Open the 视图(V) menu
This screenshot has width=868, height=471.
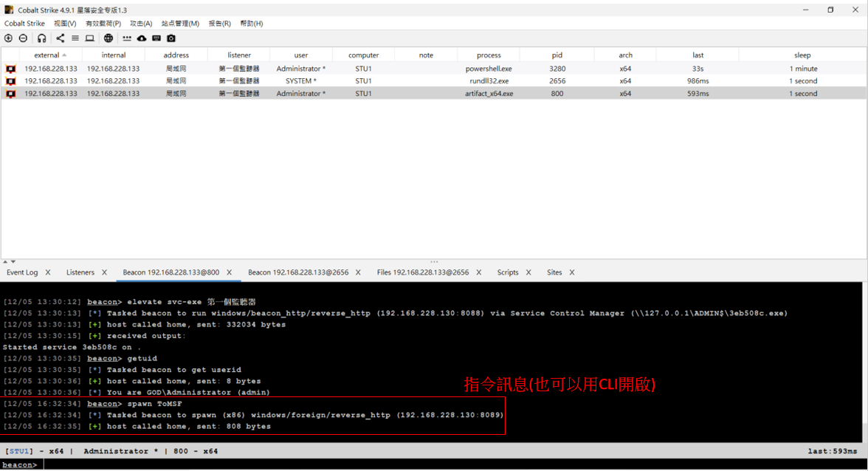65,23
